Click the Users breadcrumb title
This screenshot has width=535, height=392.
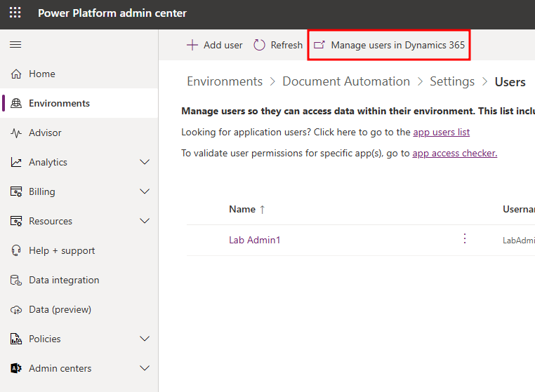point(510,82)
